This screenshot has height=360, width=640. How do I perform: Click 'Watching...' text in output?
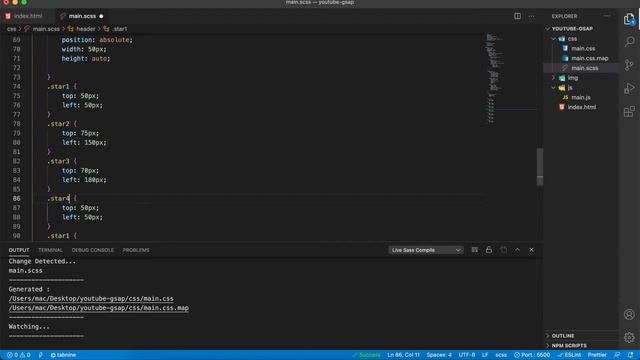[29, 327]
